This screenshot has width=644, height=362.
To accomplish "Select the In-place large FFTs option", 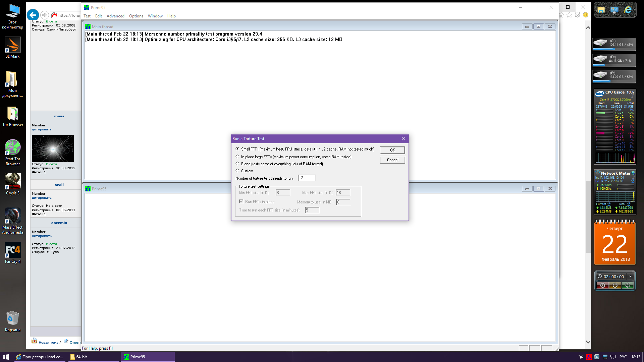I will [x=237, y=157].
